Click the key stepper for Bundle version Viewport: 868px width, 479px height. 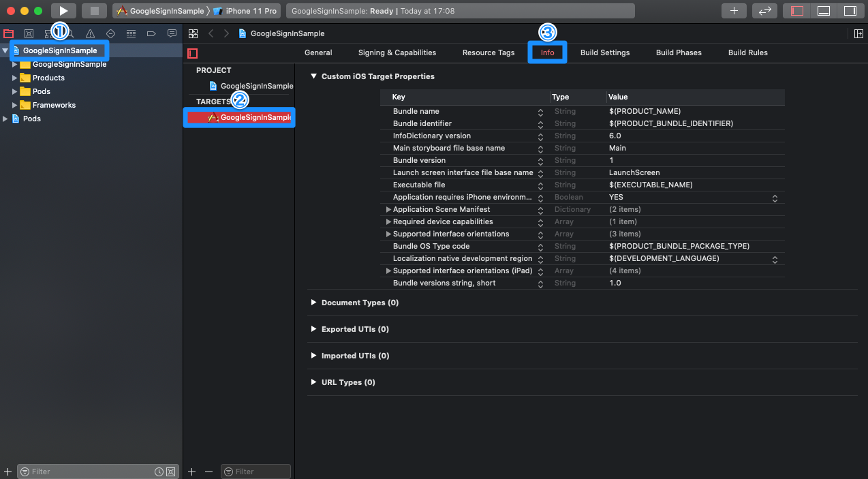tap(540, 161)
